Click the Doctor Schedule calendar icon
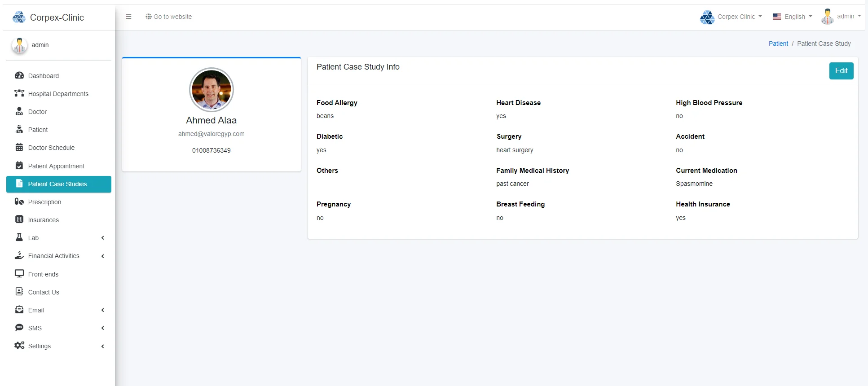 19,147
